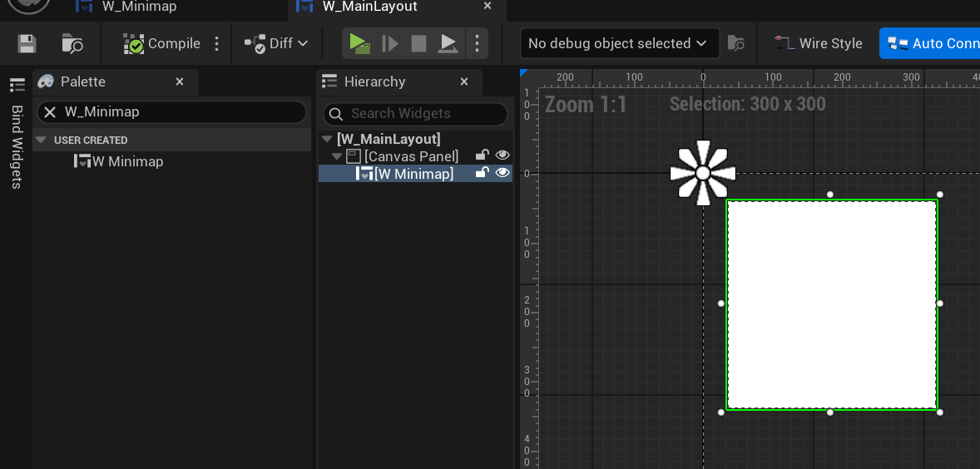Open the Diff dropdown

[276, 43]
